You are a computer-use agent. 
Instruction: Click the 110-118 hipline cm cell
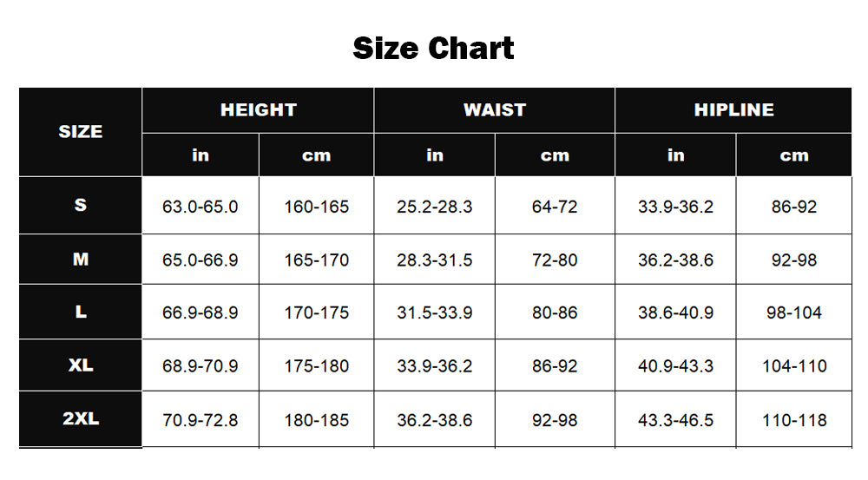coord(794,420)
